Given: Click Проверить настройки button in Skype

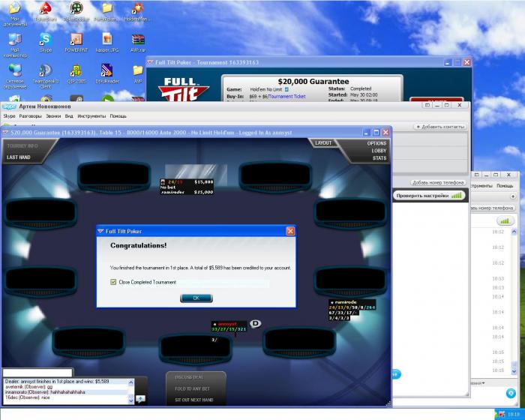Looking at the screenshot, I should point(429,196).
